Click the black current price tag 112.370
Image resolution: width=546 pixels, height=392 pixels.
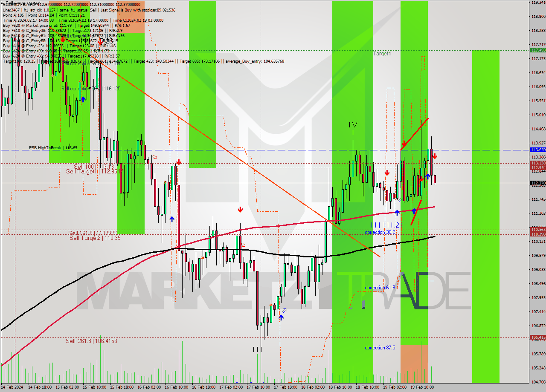coord(538,183)
